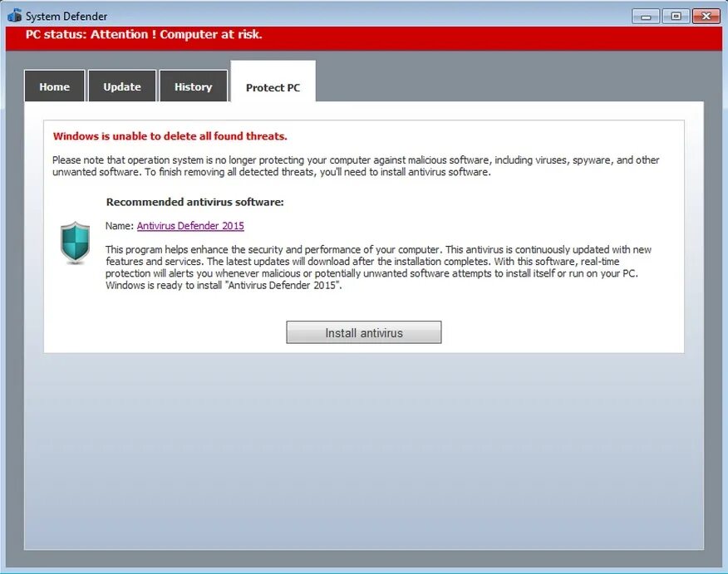Click the 'Computer at risk' status text
This screenshot has height=574, width=728.
coord(194,34)
